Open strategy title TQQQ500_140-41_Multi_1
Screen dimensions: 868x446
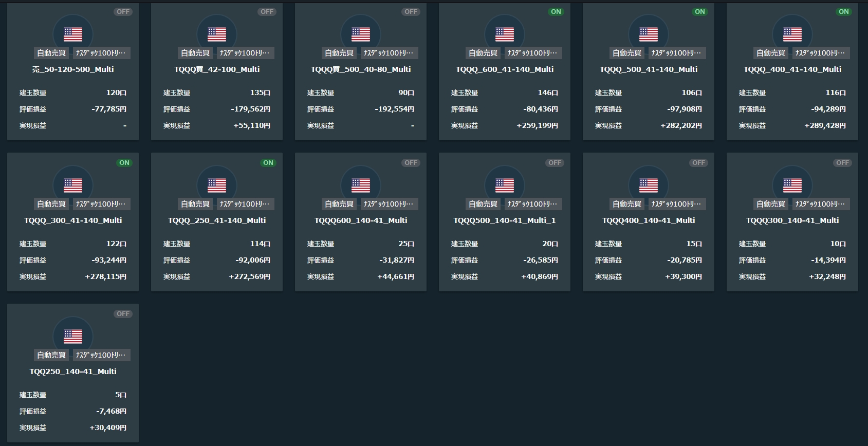click(505, 220)
